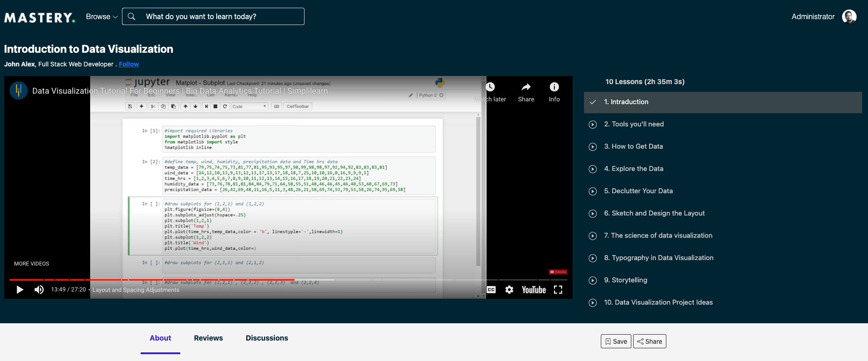Click play icon for '2. Tools you'll need'

tap(593, 125)
